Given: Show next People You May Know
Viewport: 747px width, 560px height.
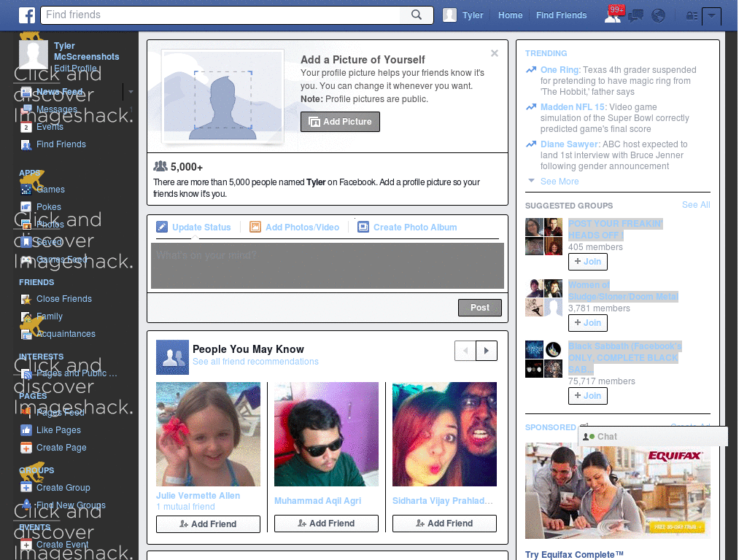Looking at the screenshot, I should point(487,351).
